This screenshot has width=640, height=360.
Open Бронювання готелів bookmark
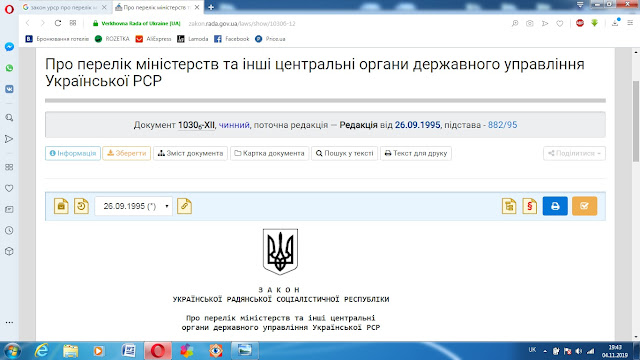pos(58,39)
